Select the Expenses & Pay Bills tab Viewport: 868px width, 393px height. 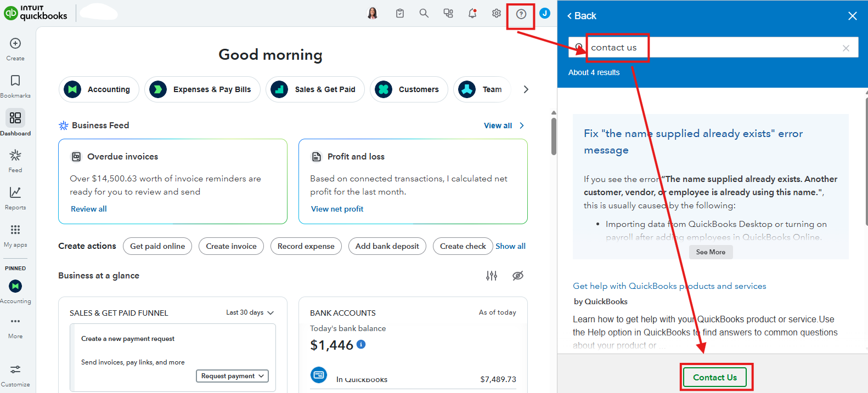[x=202, y=89]
